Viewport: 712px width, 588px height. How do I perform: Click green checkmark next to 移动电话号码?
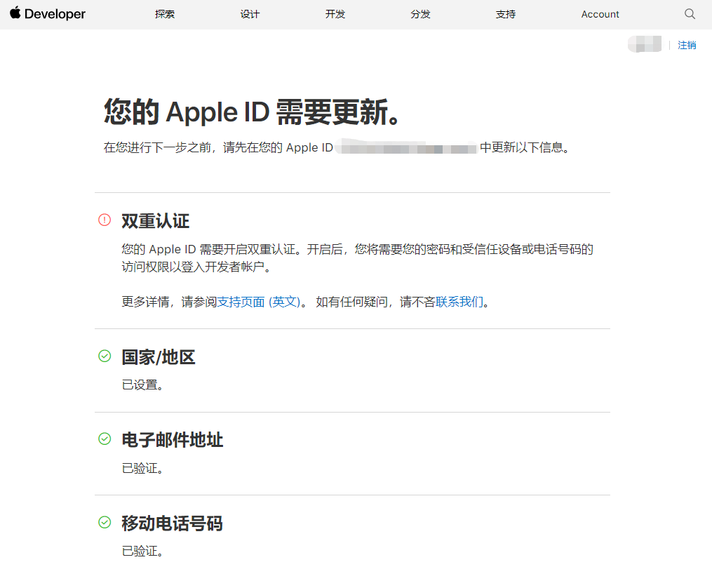105,523
